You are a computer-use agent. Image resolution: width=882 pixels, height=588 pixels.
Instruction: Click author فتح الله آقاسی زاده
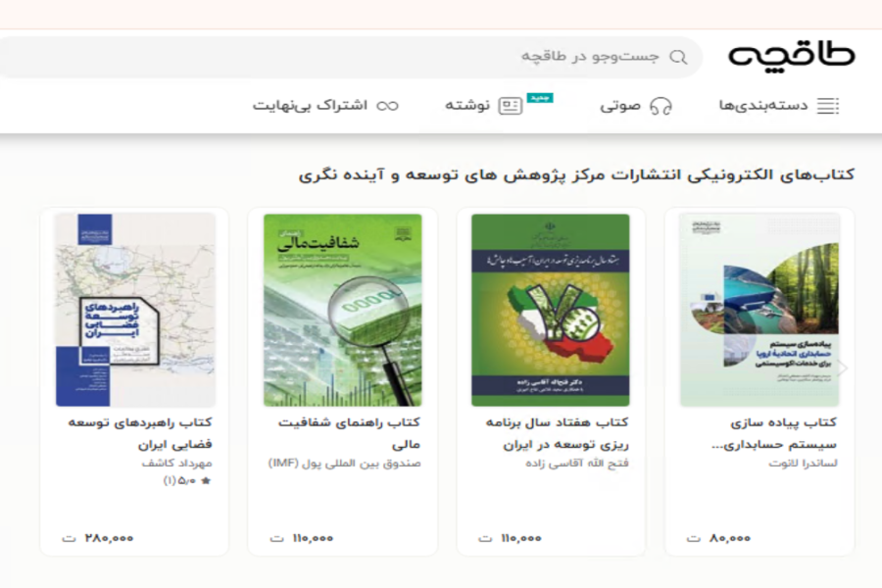click(x=576, y=464)
